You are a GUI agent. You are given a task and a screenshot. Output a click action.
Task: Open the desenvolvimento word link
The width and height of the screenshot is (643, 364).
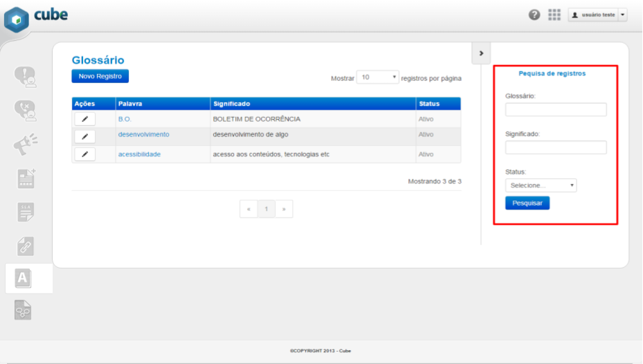pos(143,134)
